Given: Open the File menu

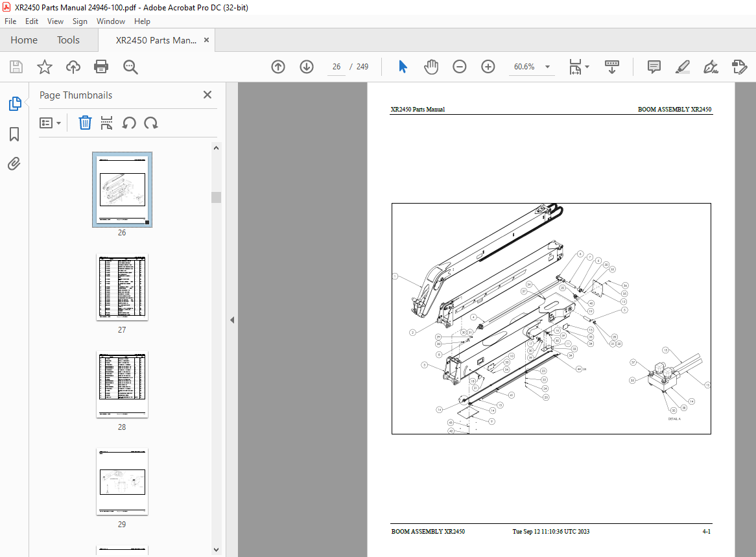Looking at the screenshot, I should 10,21.
